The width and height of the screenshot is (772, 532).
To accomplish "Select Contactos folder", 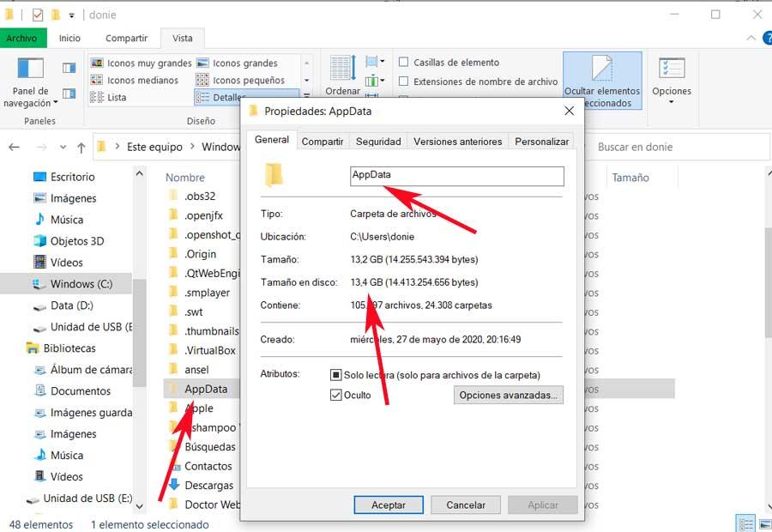I will pyautogui.click(x=208, y=466).
